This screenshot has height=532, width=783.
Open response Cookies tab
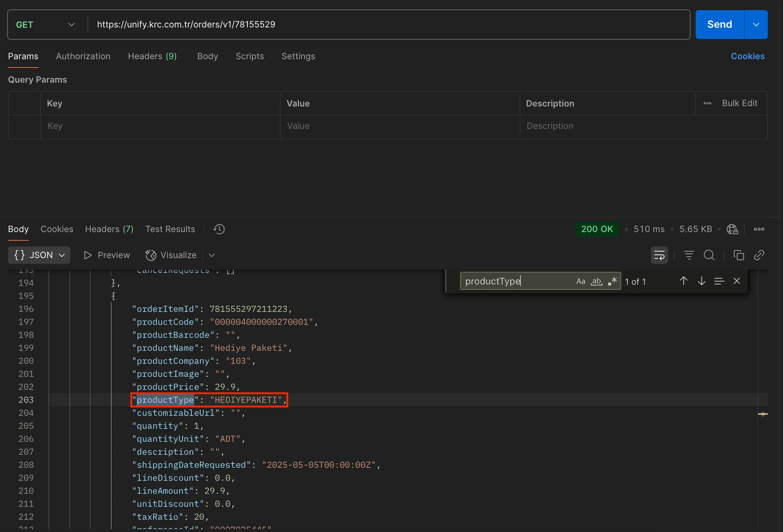coord(57,229)
